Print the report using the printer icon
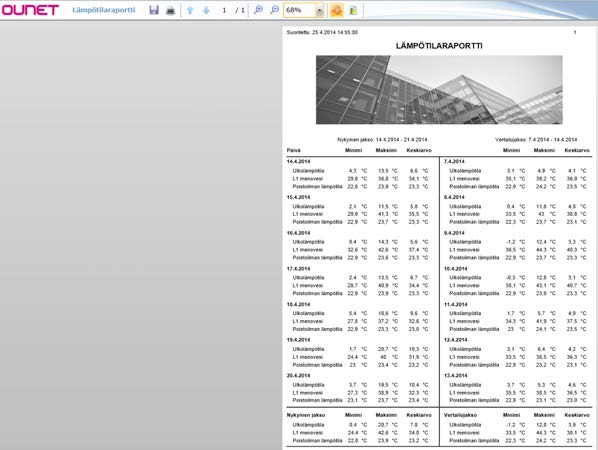Screen dimensions: 598x450 [170, 10]
